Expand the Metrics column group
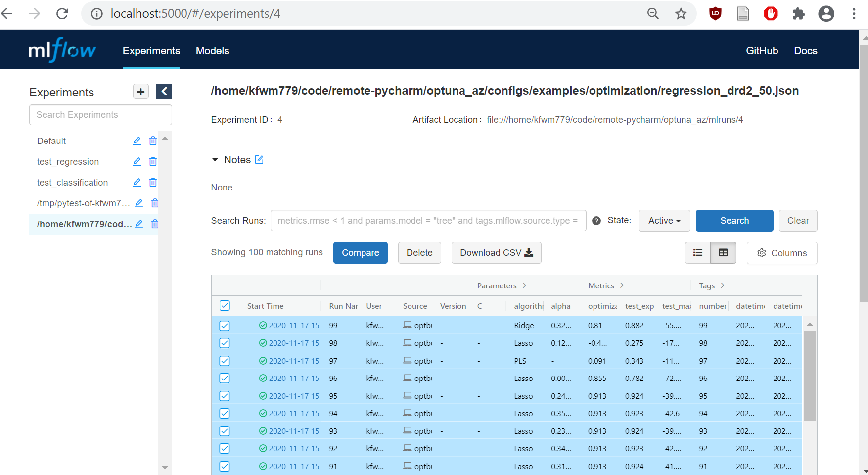 click(x=622, y=285)
